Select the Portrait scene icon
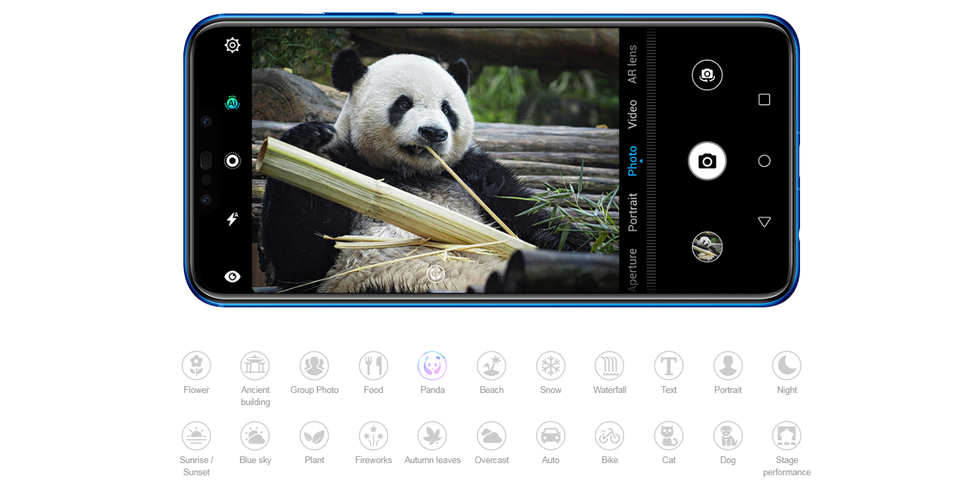980x484 pixels. pyautogui.click(x=728, y=365)
